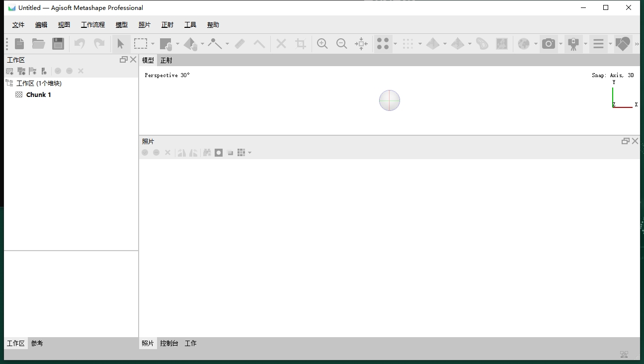Toggle the rectangle selection tool
The height and width of the screenshot is (364, 644).
point(141,43)
